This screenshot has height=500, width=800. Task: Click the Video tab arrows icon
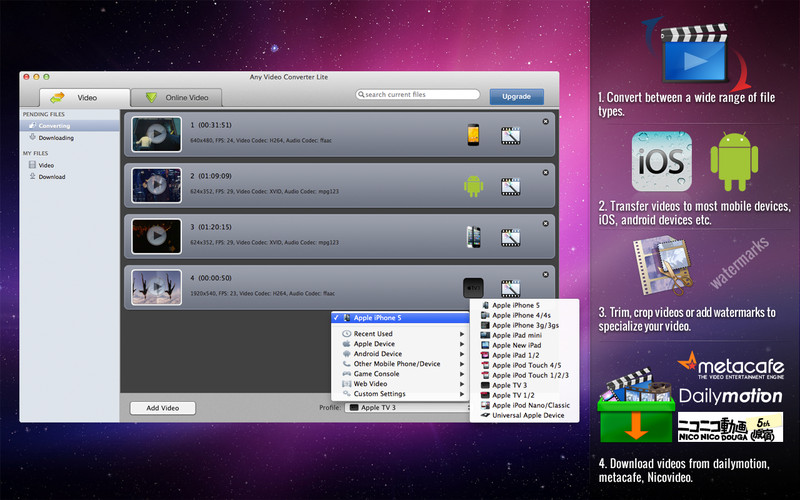[x=58, y=97]
